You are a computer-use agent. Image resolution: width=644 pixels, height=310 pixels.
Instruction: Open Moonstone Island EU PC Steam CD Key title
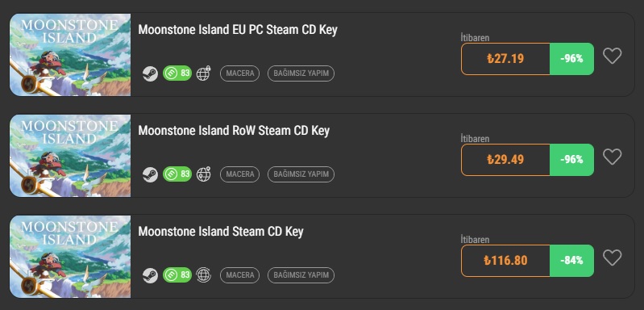tap(238, 30)
